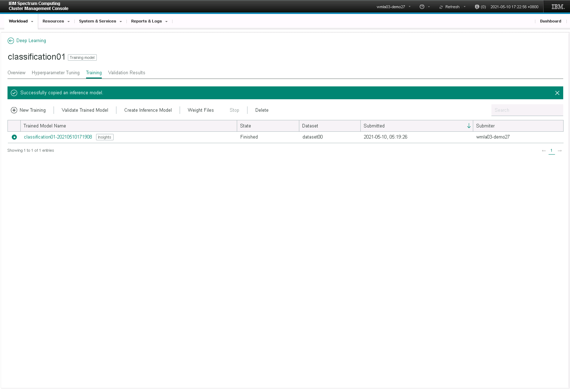This screenshot has width=570, height=392.
Task: Switch to the Overview tab
Action: coord(16,73)
